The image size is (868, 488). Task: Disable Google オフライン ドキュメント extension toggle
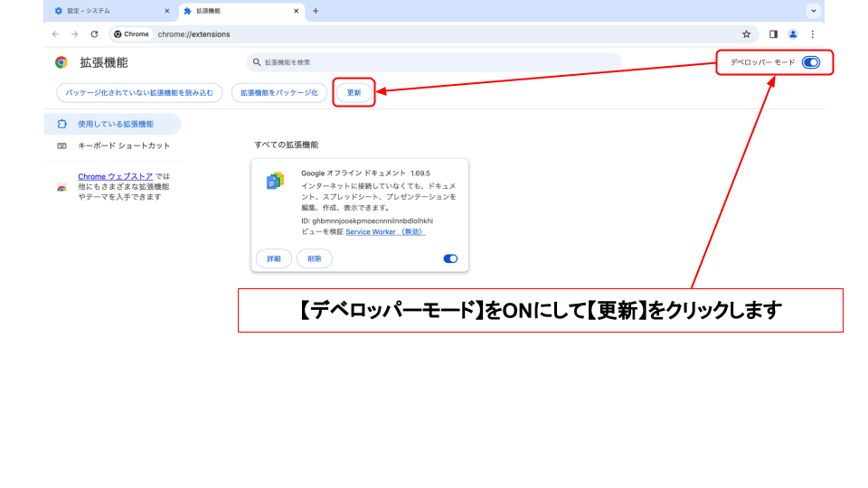[x=450, y=258]
